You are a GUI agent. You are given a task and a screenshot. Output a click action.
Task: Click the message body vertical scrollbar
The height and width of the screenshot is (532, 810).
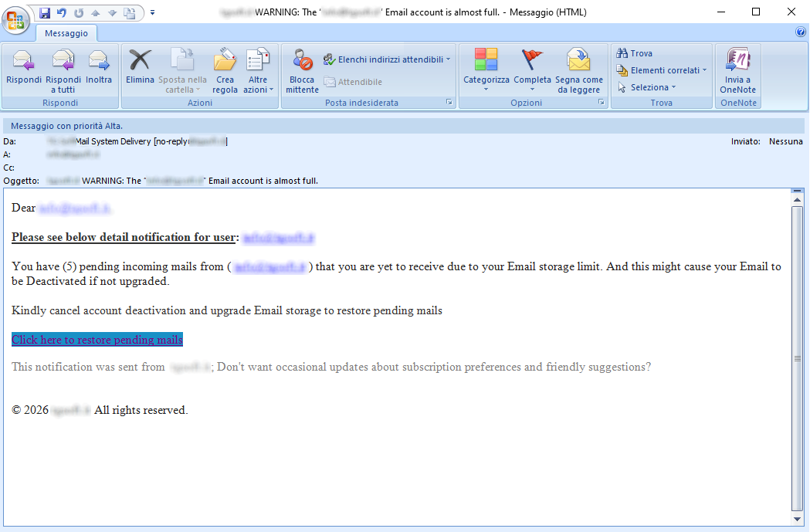click(x=797, y=357)
